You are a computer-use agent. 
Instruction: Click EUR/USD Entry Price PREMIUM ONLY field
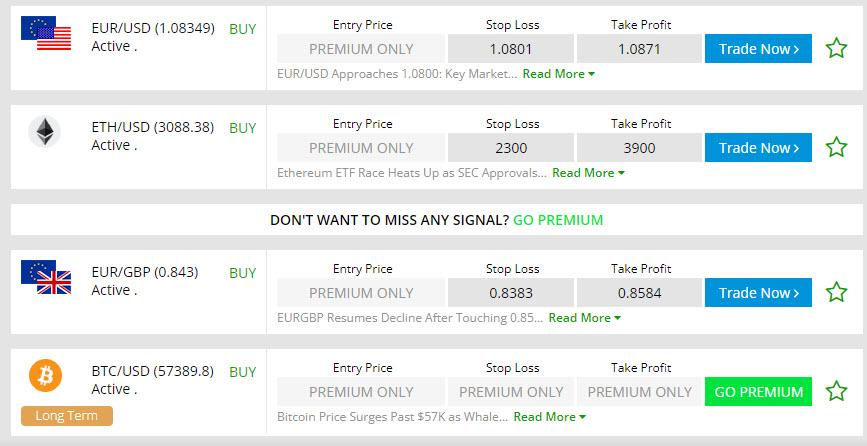click(361, 49)
